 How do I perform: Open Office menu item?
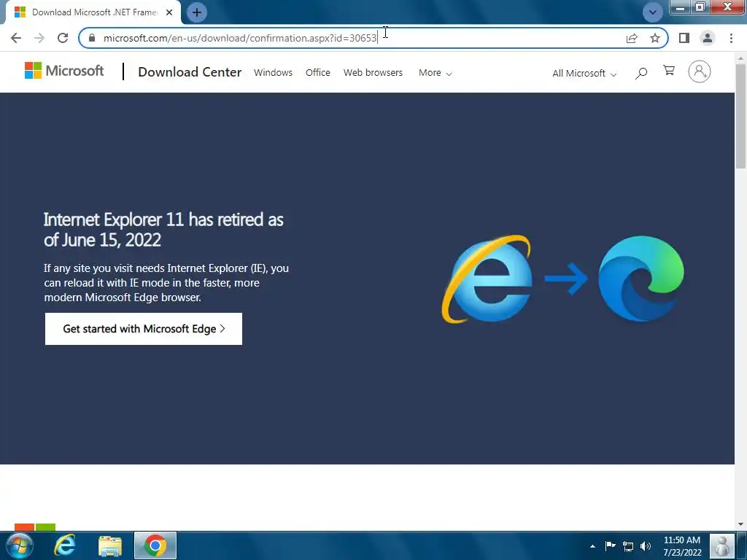point(318,72)
